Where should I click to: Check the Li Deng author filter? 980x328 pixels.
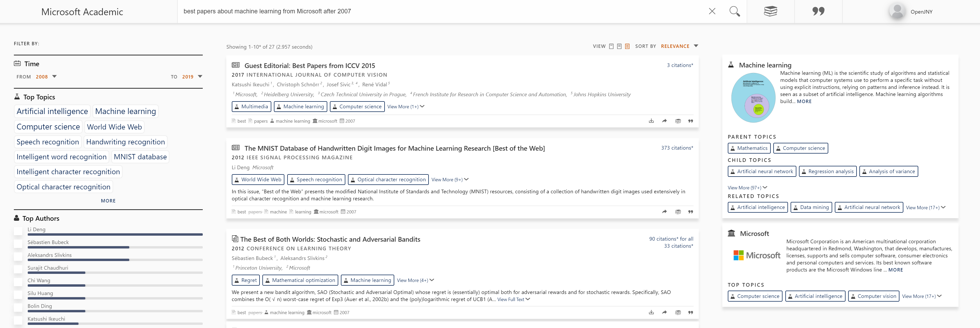(18, 231)
